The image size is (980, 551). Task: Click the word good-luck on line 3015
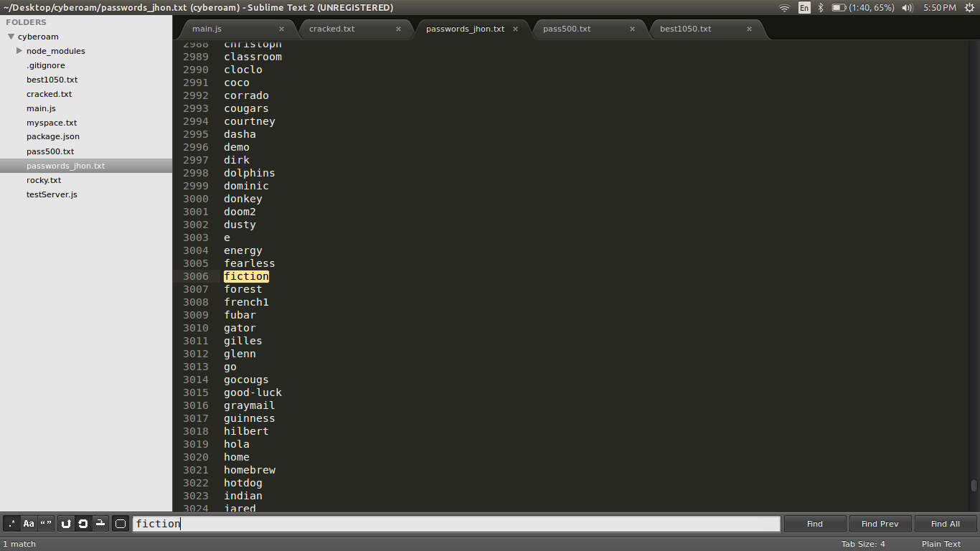(x=253, y=392)
